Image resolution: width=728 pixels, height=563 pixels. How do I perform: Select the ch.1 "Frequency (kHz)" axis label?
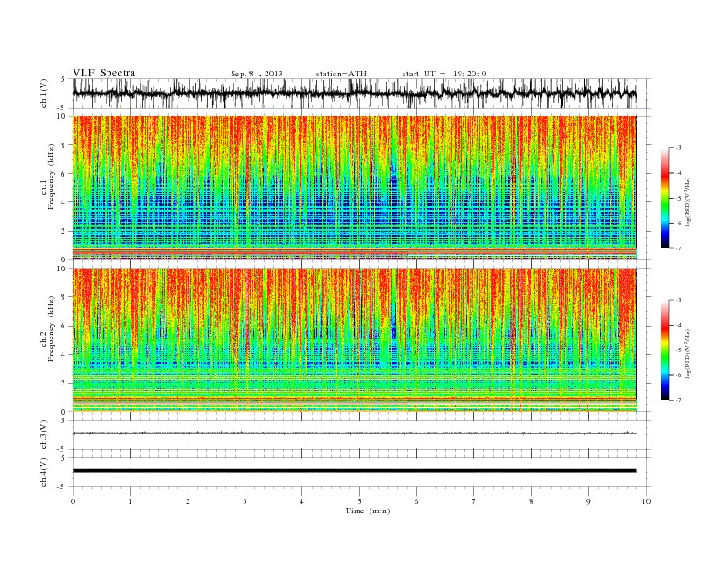point(51,176)
